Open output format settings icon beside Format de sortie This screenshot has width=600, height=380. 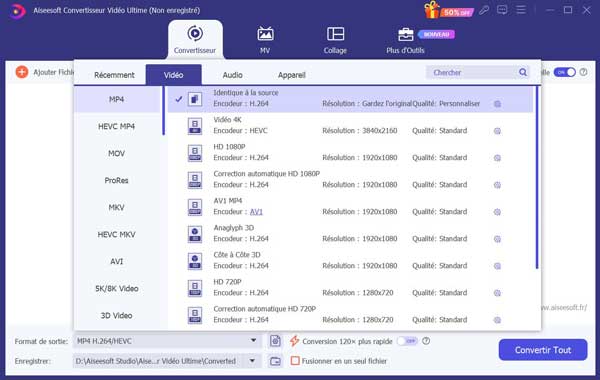[x=275, y=341]
